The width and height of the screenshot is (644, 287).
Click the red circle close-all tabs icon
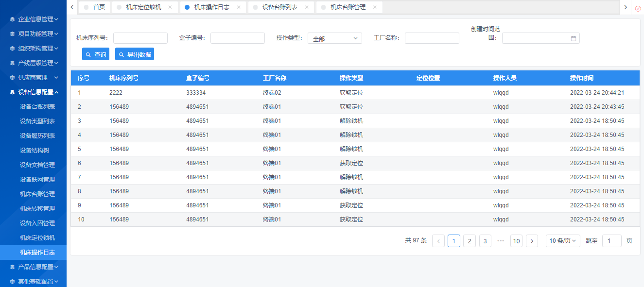638,8
